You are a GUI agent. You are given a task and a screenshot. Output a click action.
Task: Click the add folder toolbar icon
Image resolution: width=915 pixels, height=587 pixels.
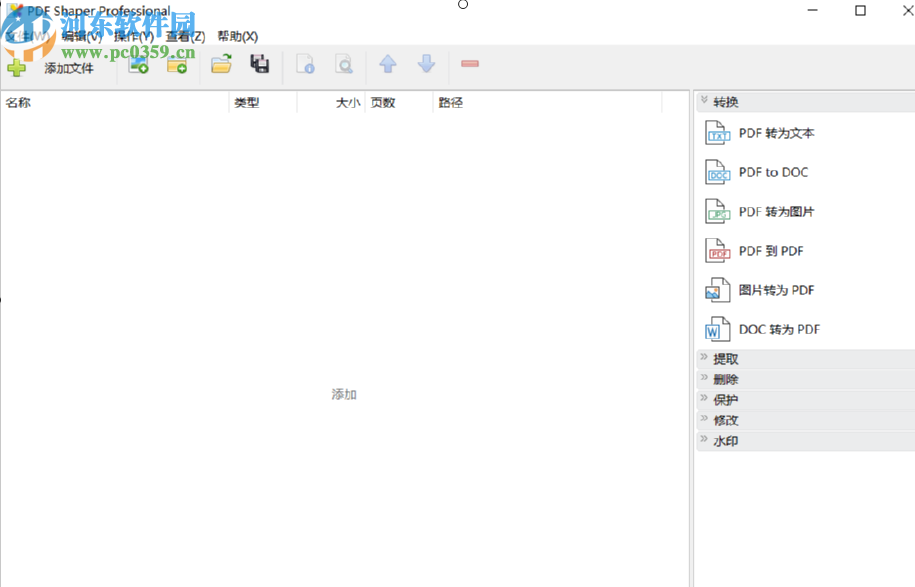tap(178, 64)
